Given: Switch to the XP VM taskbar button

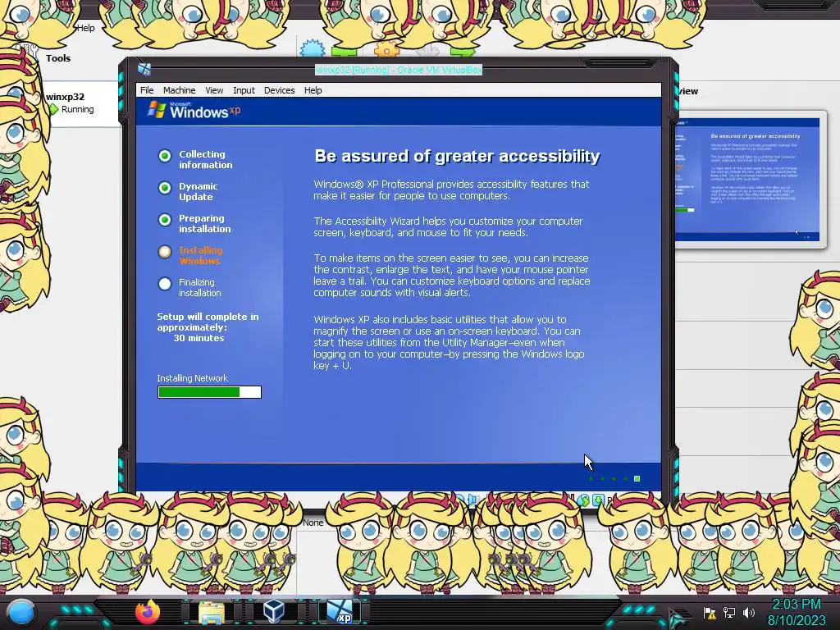Looking at the screenshot, I should tap(340, 612).
